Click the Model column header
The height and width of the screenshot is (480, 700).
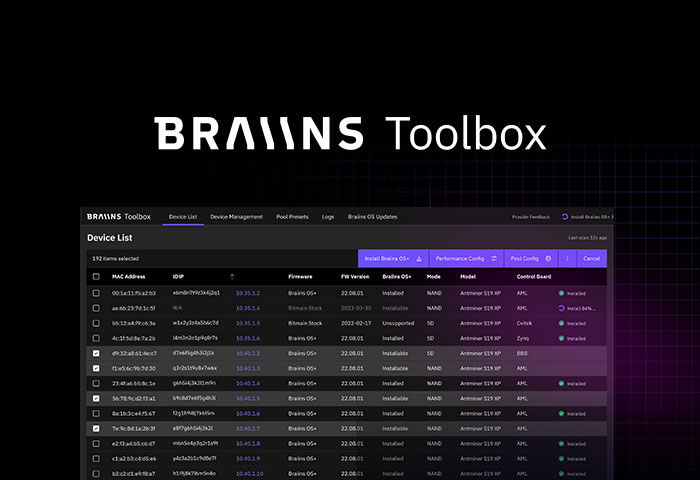(468, 277)
